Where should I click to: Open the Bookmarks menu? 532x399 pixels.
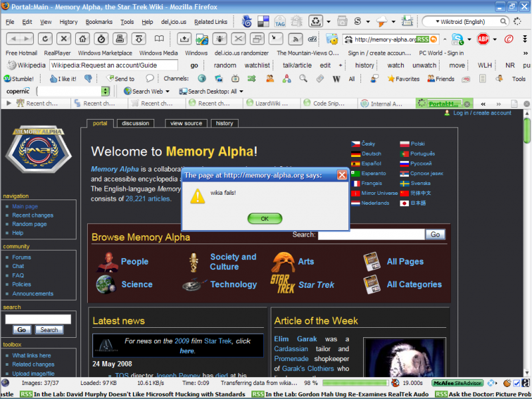tap(98, 22)
